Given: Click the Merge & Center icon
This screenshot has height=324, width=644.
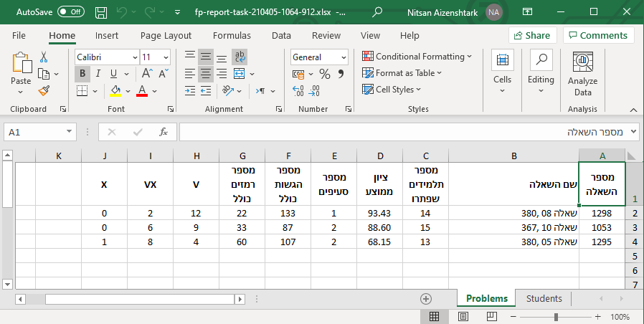Looking at the screenshot, I should pos(240,74).
